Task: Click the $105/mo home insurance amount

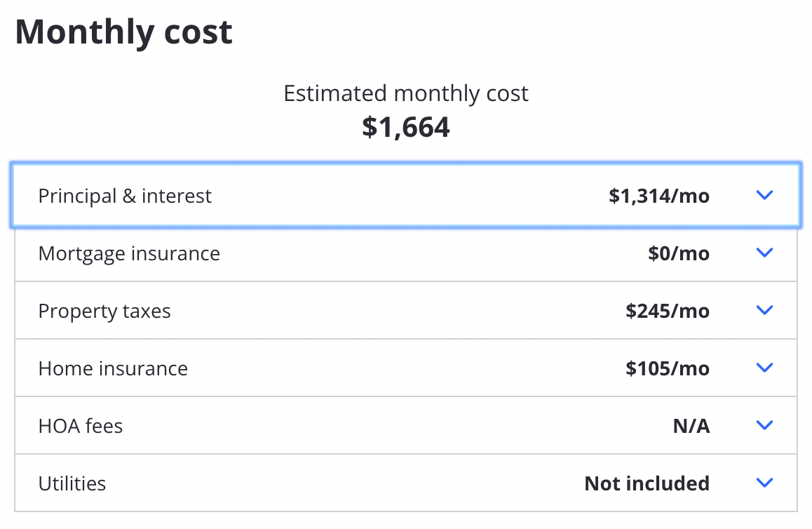Action: click(x=667, y=368)
